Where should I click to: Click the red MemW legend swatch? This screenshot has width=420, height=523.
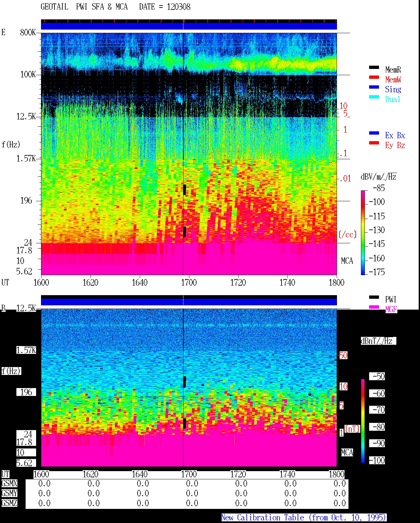(374, 77)
